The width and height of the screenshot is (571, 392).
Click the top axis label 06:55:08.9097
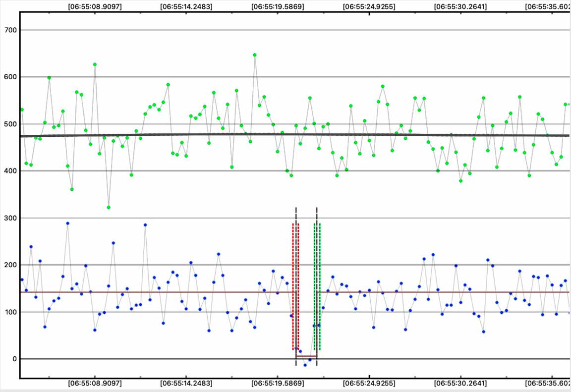[x=94, y=7]
